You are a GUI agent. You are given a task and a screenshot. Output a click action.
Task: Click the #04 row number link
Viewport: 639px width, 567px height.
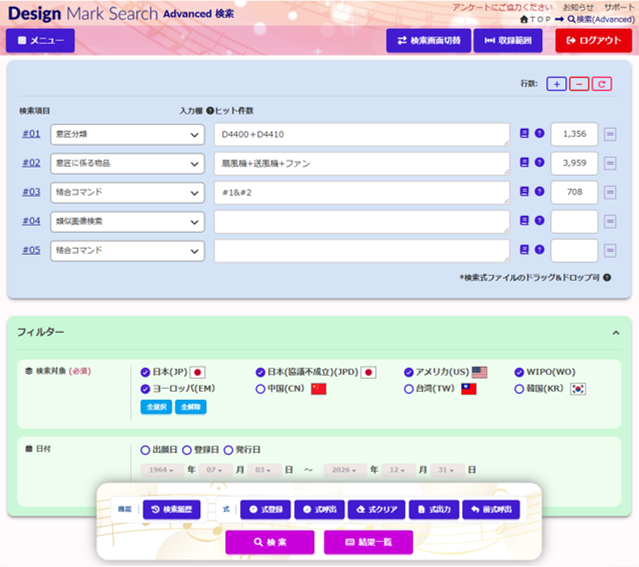(31, 221)
